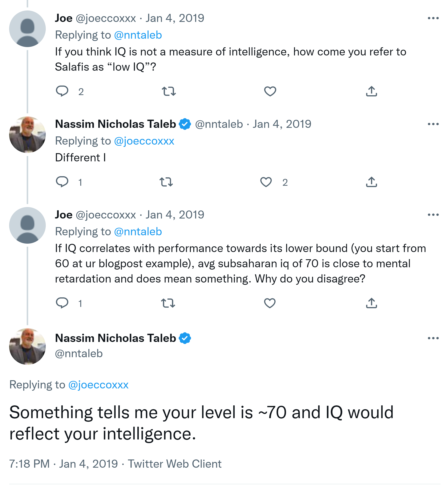Click Taleb's profile picture on main tweet

(x=27, y=347)
